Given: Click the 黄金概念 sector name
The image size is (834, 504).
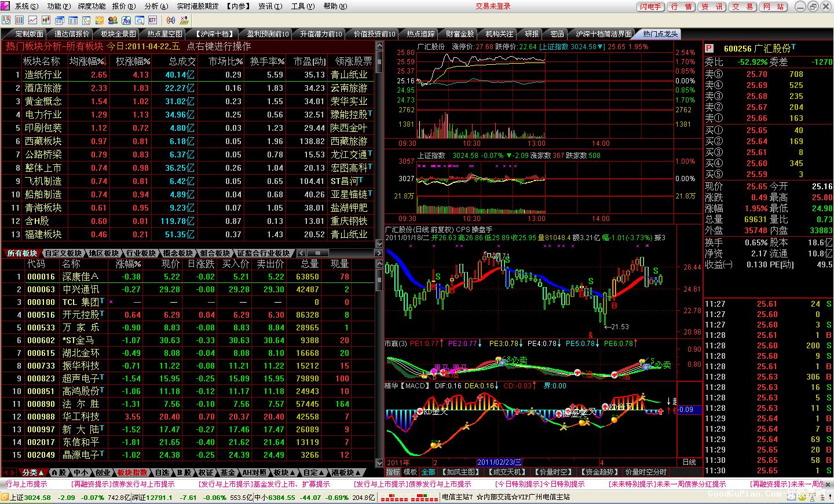Looking at the screenshot, I should [43, 101].
